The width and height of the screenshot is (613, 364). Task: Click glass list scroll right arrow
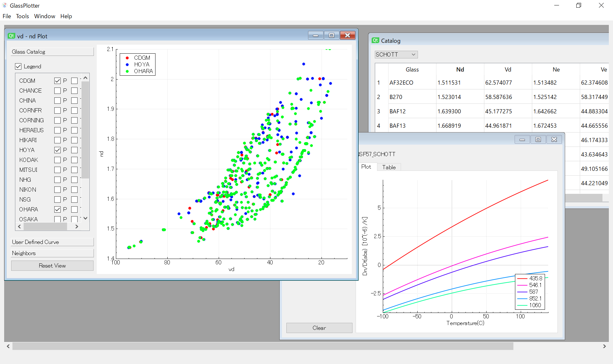pyautogui.click(x=77, y=227)
